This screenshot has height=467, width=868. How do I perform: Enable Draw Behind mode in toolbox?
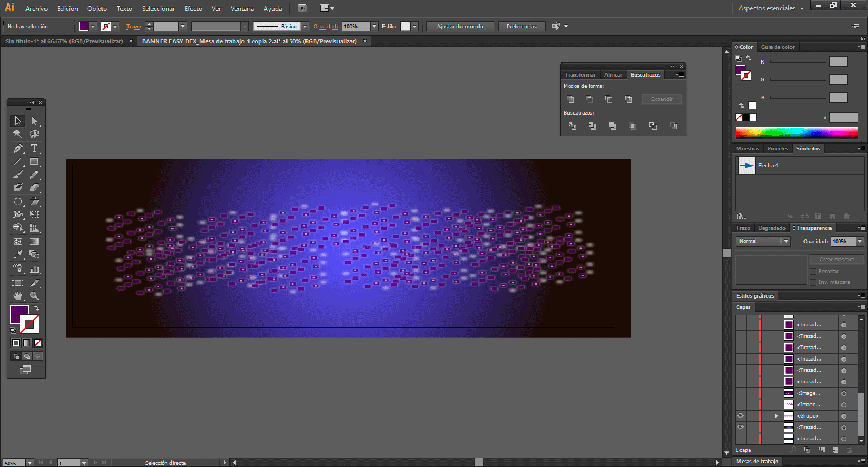coord(27,356)
